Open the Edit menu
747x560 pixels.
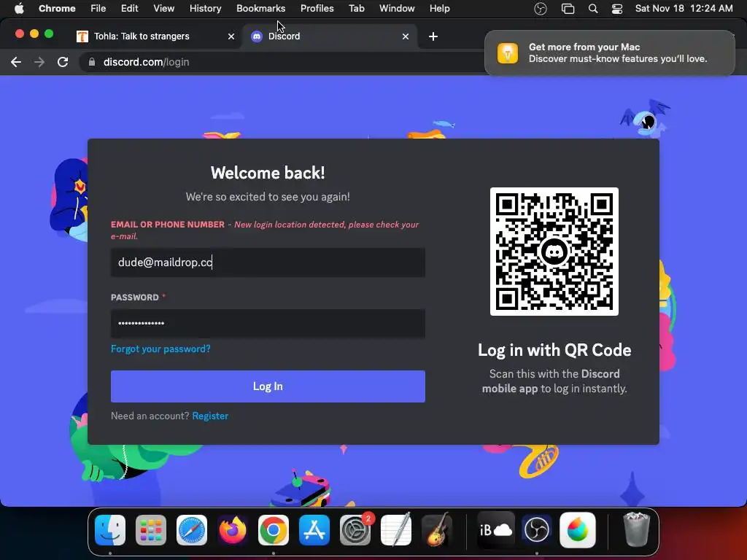pos(129,9)
